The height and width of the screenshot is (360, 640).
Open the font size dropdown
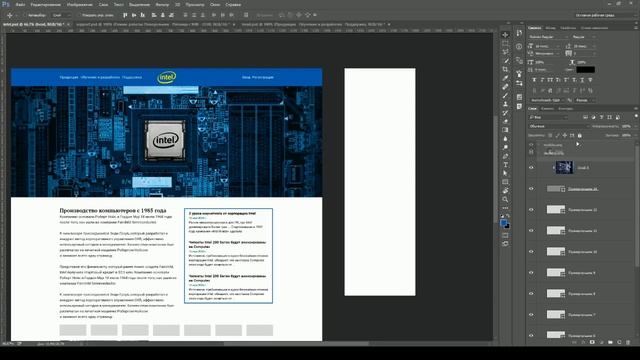[547, 46]
